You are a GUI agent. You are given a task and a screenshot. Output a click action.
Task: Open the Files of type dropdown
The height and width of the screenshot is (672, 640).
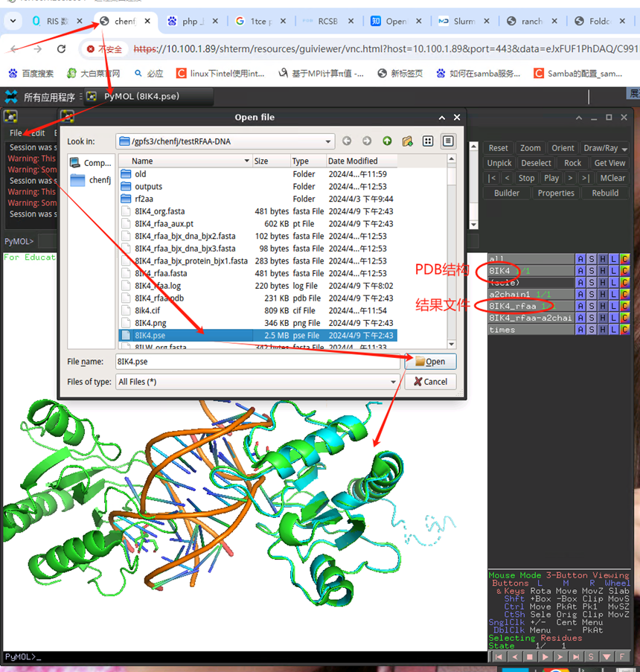393,382
